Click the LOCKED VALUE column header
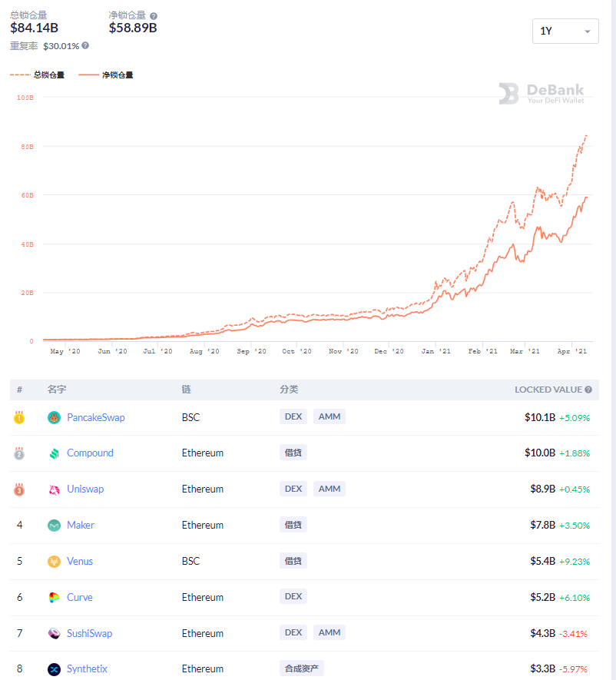Image resolution: width=616 pixels, height=680 pixels. [548, 390]
